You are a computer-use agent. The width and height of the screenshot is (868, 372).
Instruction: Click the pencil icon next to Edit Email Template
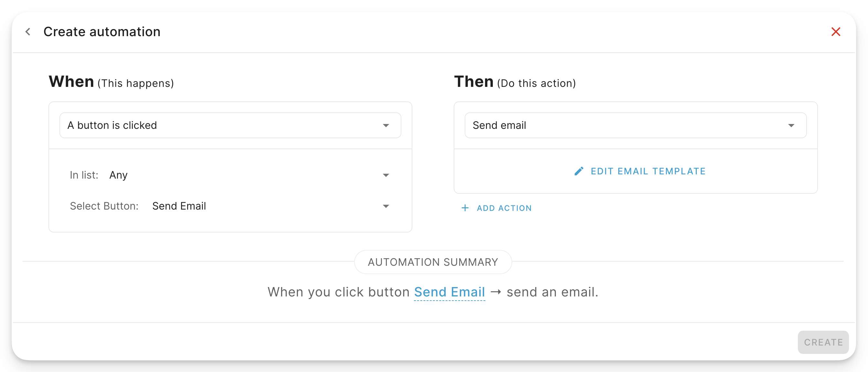[x=579, y=171]
